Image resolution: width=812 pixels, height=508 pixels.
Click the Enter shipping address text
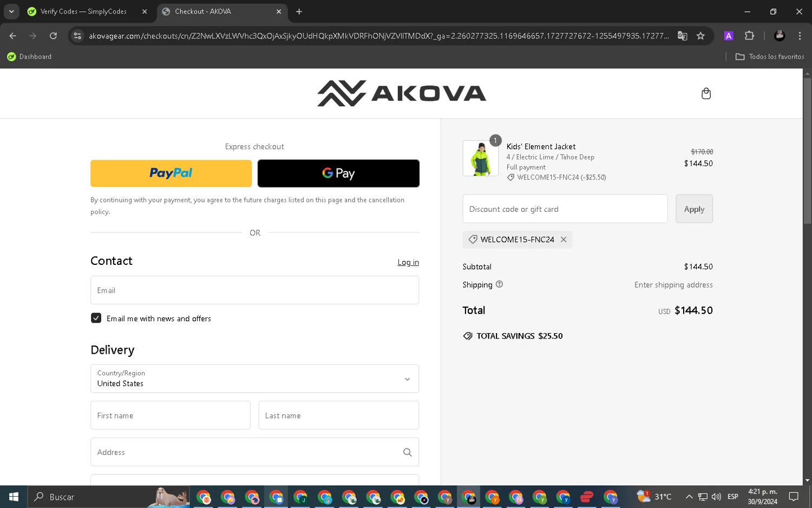(x=673, y=285)
